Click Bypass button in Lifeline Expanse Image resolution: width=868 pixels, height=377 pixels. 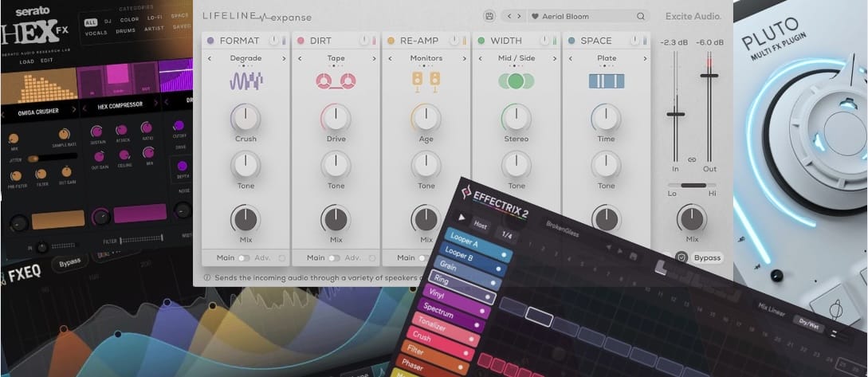coord(707,257)
